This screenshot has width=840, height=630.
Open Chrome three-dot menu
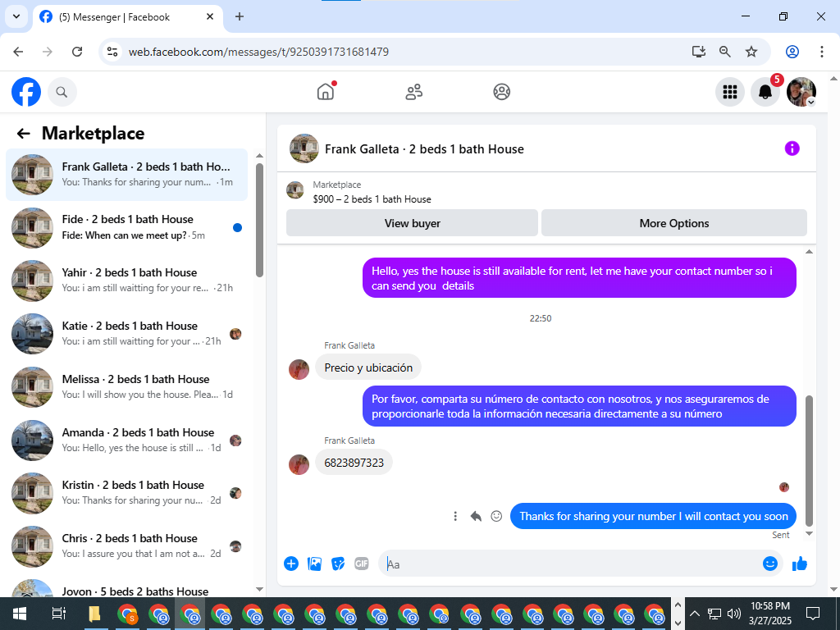(821, 52)
